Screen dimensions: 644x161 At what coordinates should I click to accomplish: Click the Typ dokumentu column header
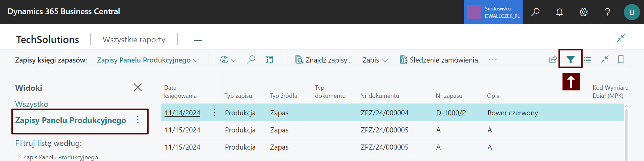[x=330, y=92]
